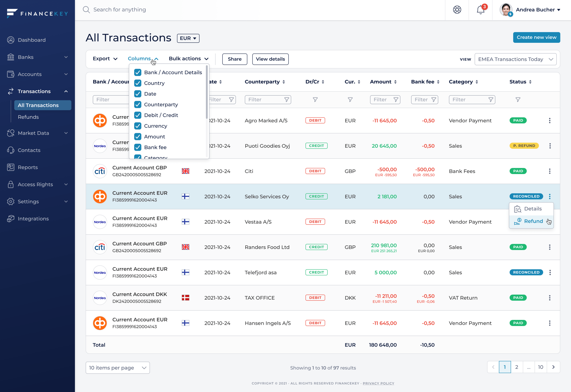Click the Create new view button

pyautogui.click(x=536, y=37)
